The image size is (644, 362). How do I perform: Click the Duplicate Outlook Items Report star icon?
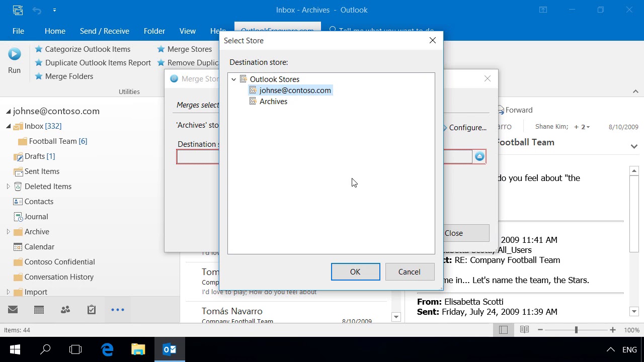(39, 63)
